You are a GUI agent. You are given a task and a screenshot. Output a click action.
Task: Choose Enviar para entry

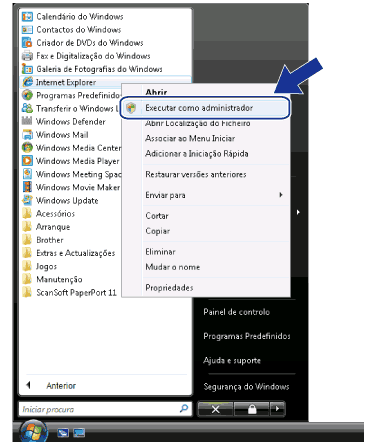[165, 195]
